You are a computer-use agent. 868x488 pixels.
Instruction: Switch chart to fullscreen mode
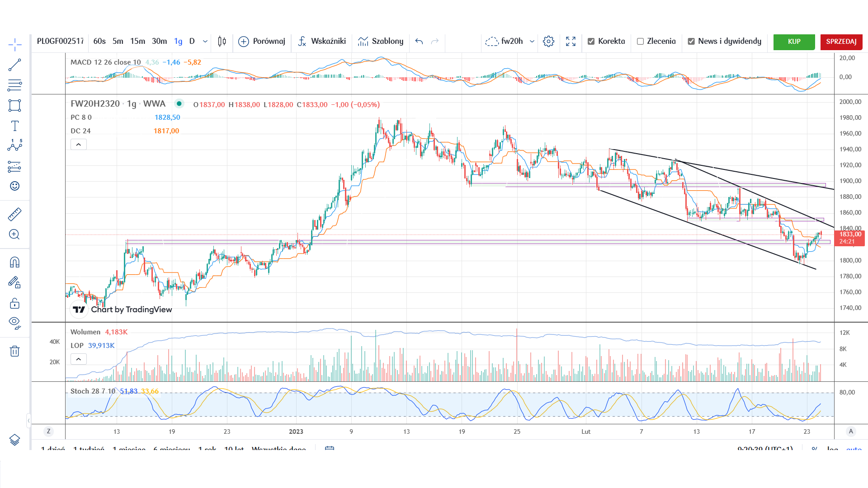(571, 42)
